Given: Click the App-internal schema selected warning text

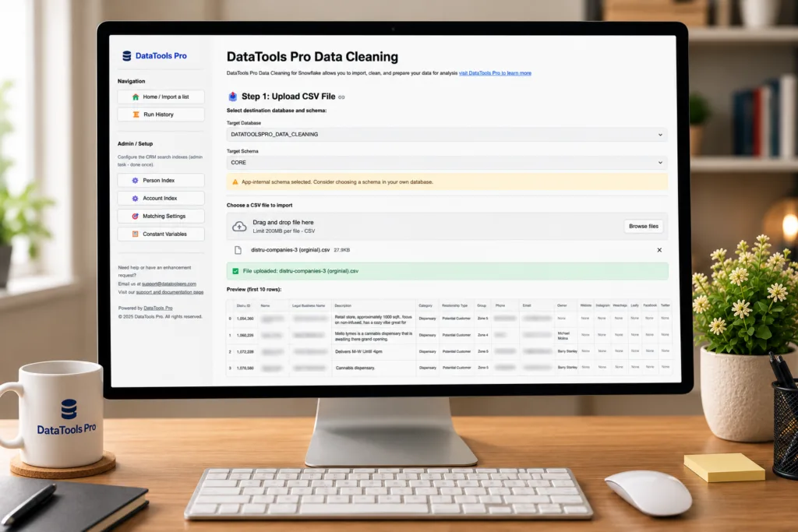Looking at the screenshot, I should tap(337, 182).
